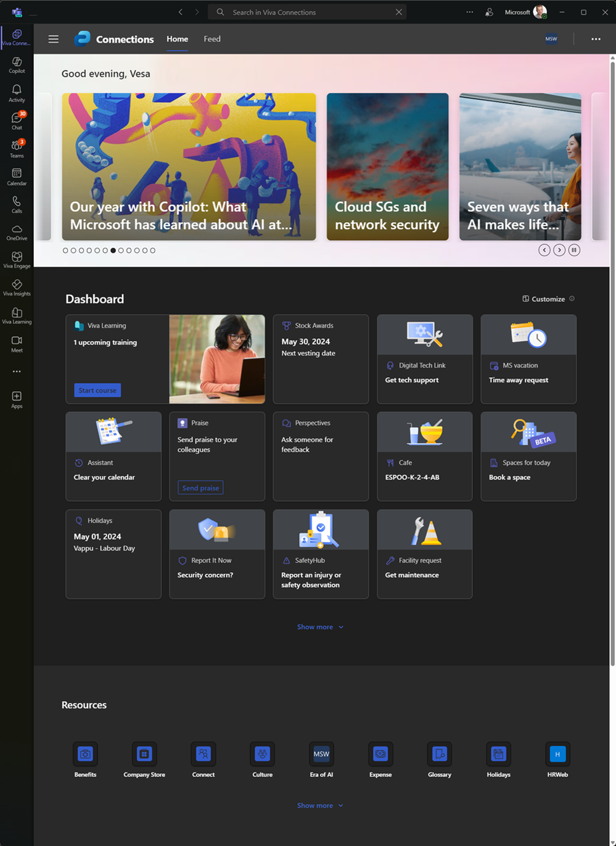Select the last carousel page dot
Viewport: 616px width, 846px height.
click(x=153, y=251)
